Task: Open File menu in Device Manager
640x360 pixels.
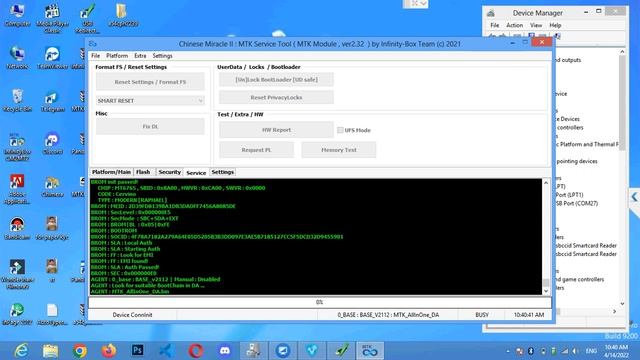Action: point(494,25)
